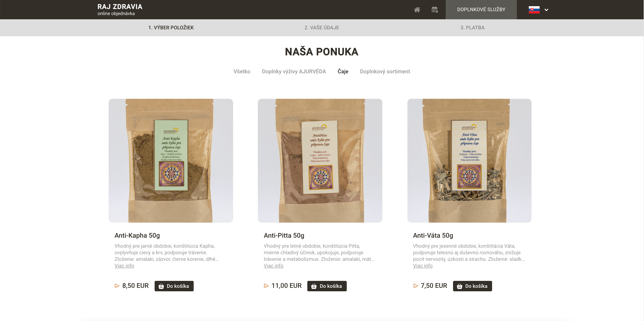The image size is (644, 321).
Task: Click the Anti-Pitta product image
Action: pos(320,160)
